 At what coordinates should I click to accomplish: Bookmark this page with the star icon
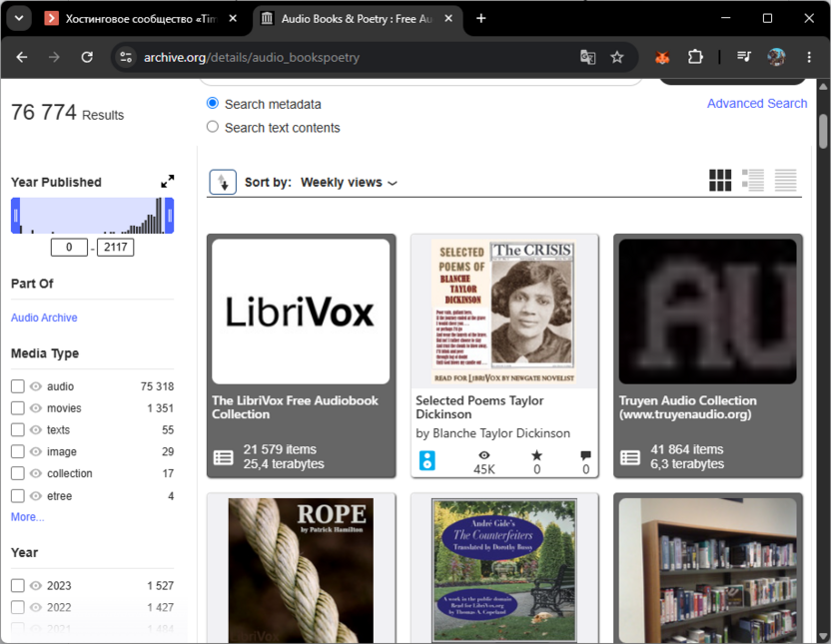616,57
